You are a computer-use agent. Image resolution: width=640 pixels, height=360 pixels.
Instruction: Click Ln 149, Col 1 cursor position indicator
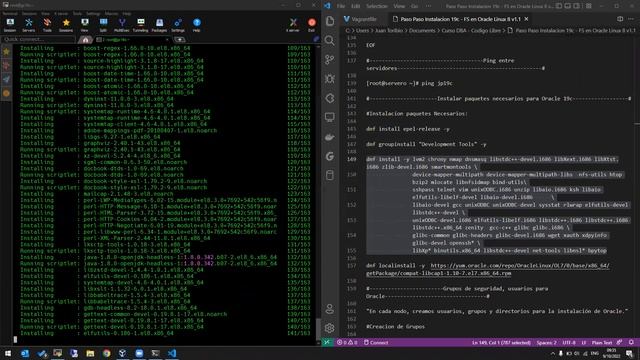[502, 342]
